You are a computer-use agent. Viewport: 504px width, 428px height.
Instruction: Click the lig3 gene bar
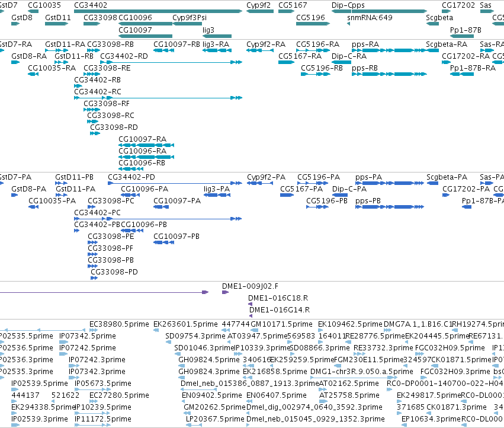tap(217, 36)
